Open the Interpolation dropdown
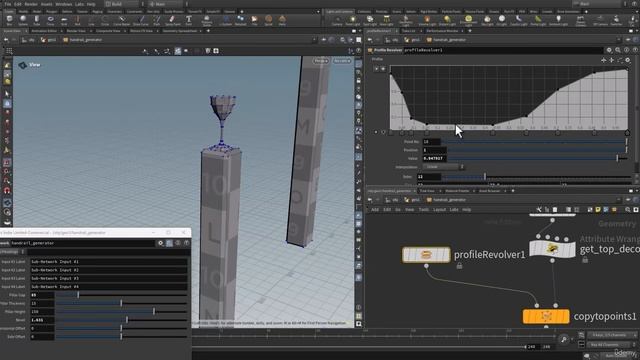This screenshot has height=360, width=640. tap(443, 167)
